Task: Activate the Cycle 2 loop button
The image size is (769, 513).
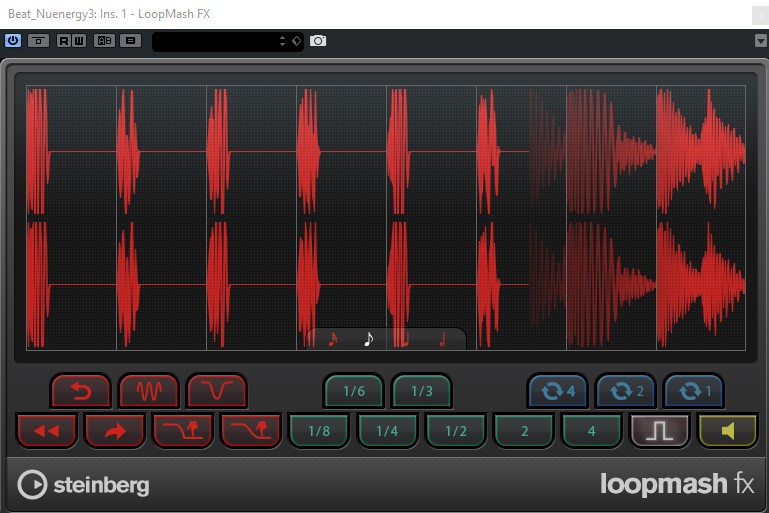Action: (x=626, y=391)
